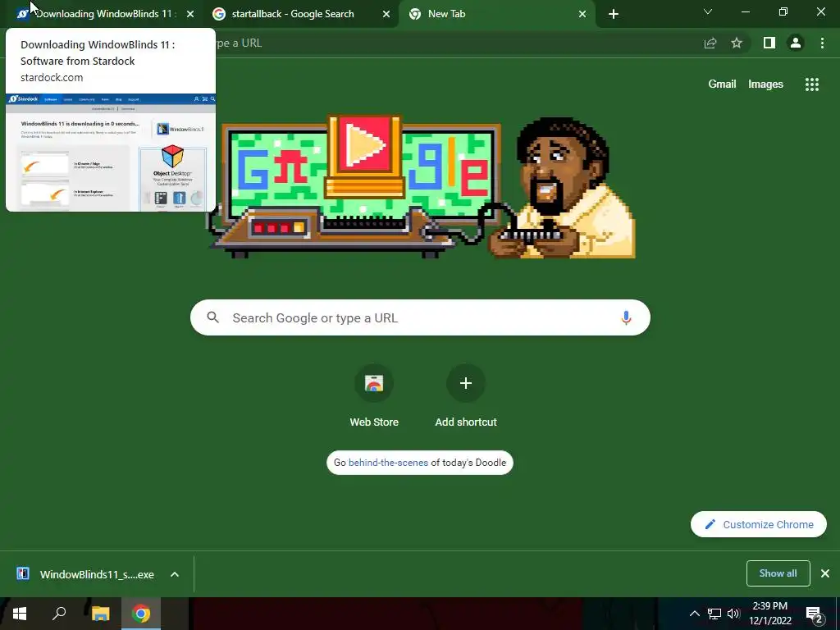Click the character holding the controller
Screen dimensions: 840x630
click(x=563, y=189)
